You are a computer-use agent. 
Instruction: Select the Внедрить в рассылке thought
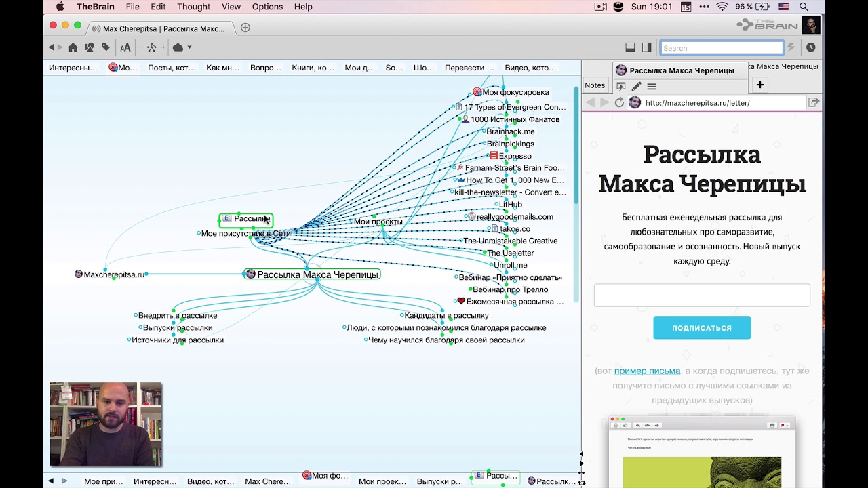(x=178, y=315)
